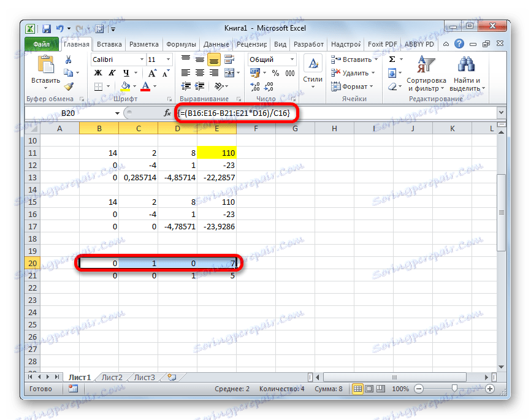Click the Fill Color paint bucket
This screenshot has height=420, width=531.
coord(125,86)
